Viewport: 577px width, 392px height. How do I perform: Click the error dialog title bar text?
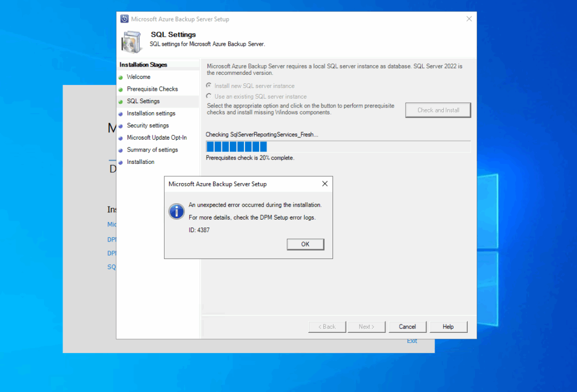[218, 184]
